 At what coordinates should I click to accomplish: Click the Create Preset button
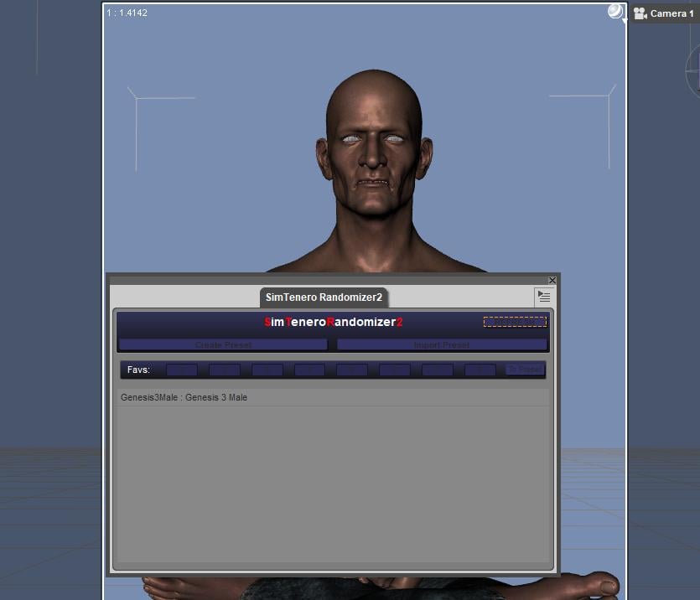tap(223, 345)
